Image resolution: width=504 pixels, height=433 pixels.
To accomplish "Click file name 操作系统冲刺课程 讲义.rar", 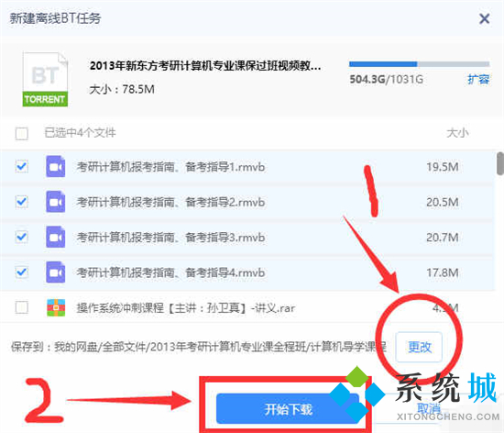I will click(x=186, y=308).
